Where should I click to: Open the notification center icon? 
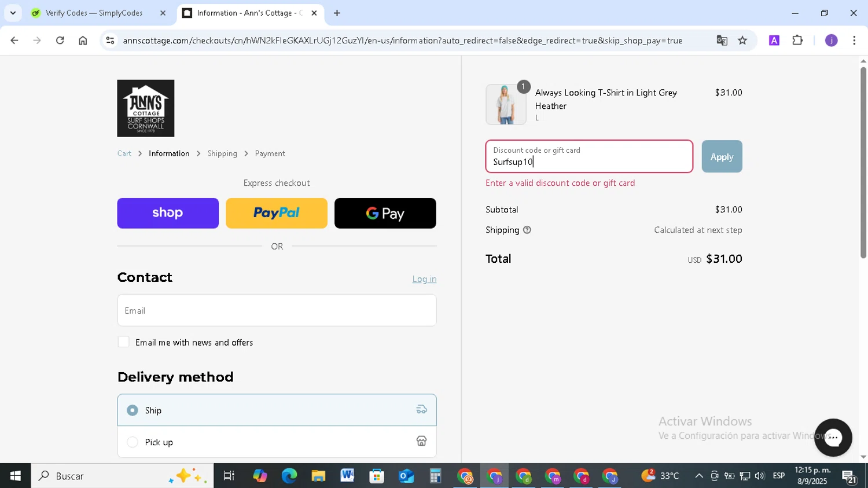click(849, 476)
